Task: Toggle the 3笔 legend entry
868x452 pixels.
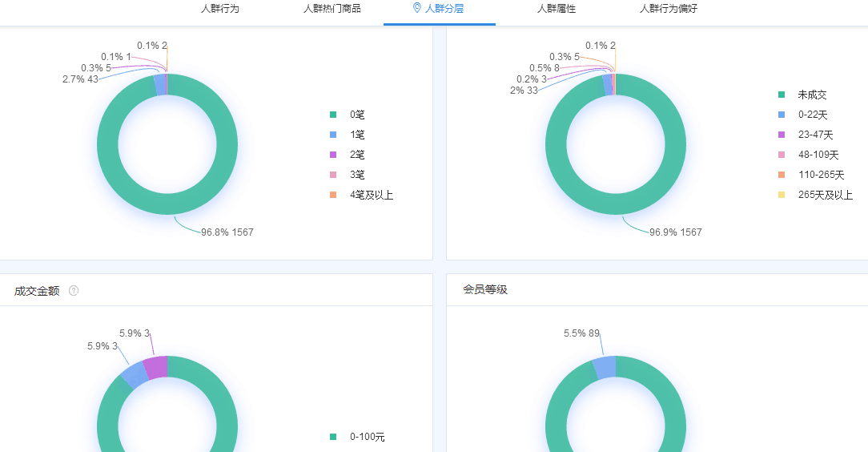Action: pyautogui.click(x=347, y=175)
